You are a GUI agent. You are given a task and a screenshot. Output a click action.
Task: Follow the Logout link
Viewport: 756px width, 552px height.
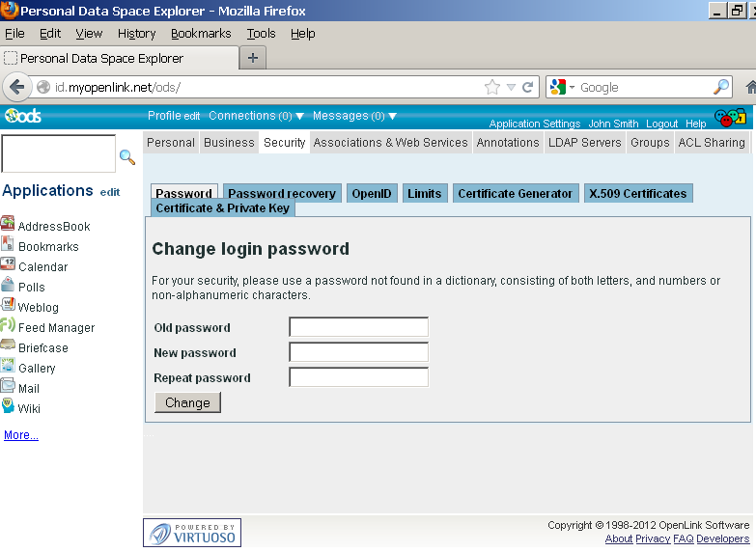pos(661,124)
